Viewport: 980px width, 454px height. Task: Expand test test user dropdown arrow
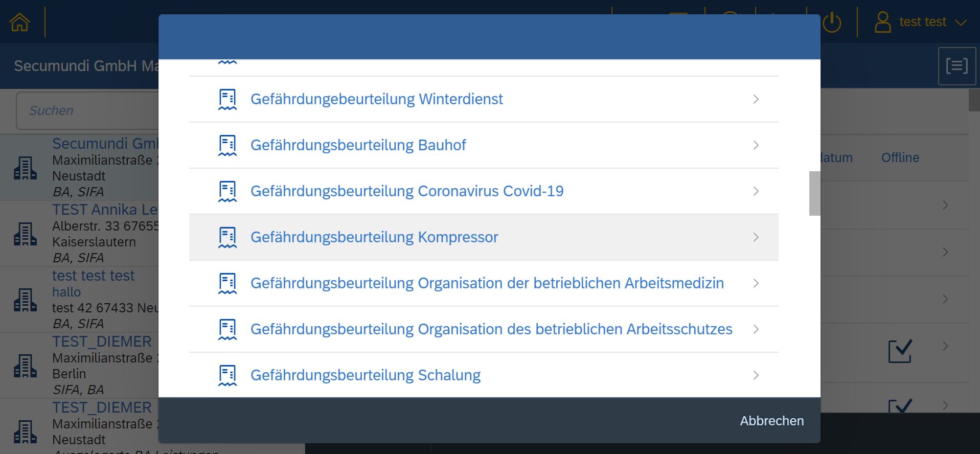click(x=961, y=22)
